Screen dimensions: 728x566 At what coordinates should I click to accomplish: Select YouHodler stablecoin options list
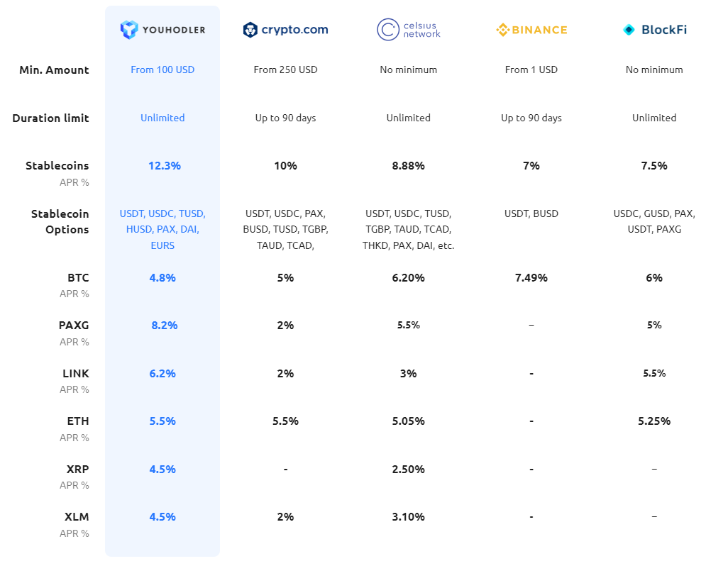(162, 229)
